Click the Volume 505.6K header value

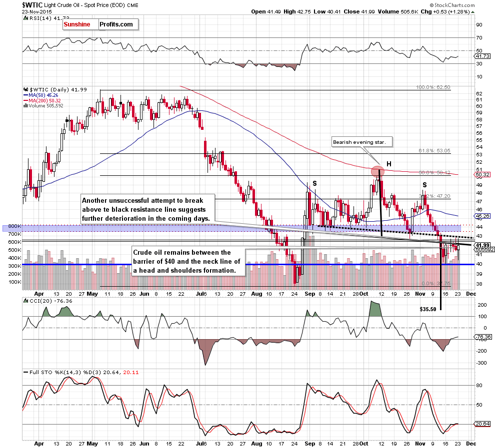pyautogui.click(x=398, y=11)
